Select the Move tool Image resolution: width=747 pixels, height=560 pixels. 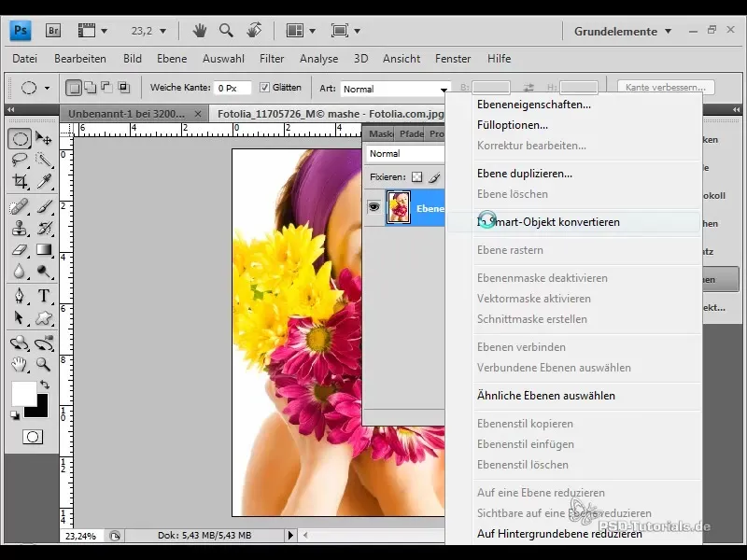click(44, 139)
